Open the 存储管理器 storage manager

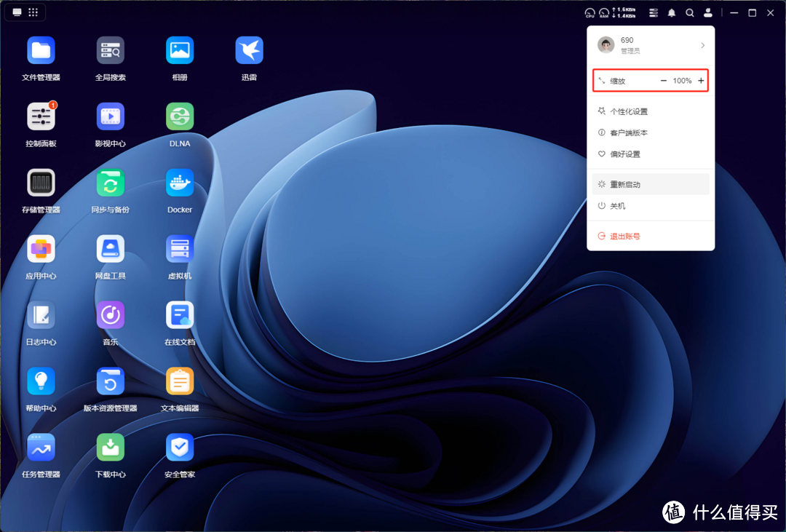[41, 183]
